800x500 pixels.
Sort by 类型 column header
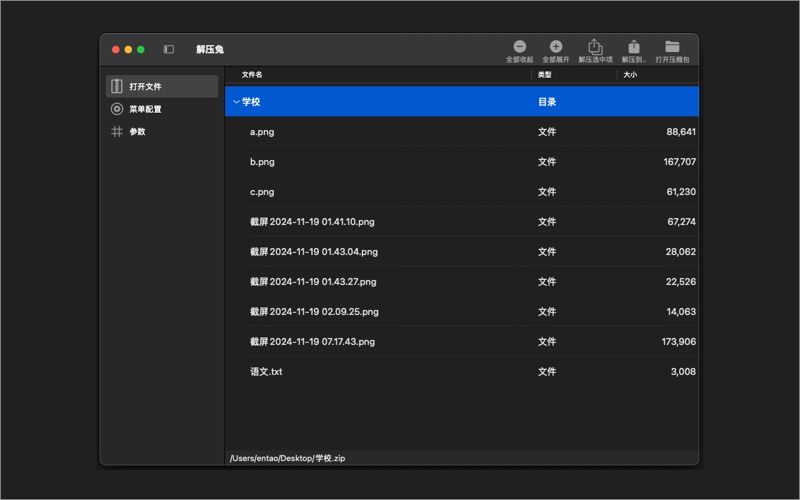click(x=544, y=74)
